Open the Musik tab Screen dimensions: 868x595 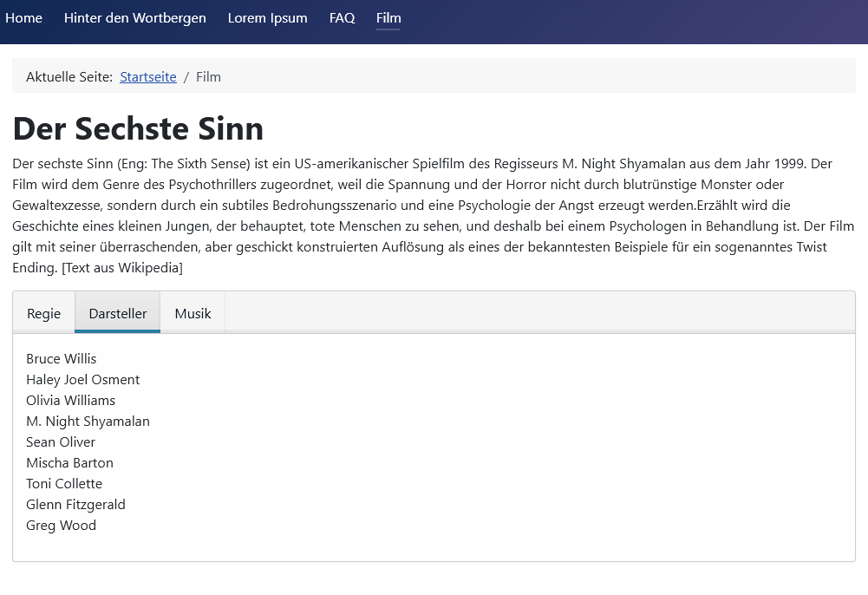click(193, 313)
